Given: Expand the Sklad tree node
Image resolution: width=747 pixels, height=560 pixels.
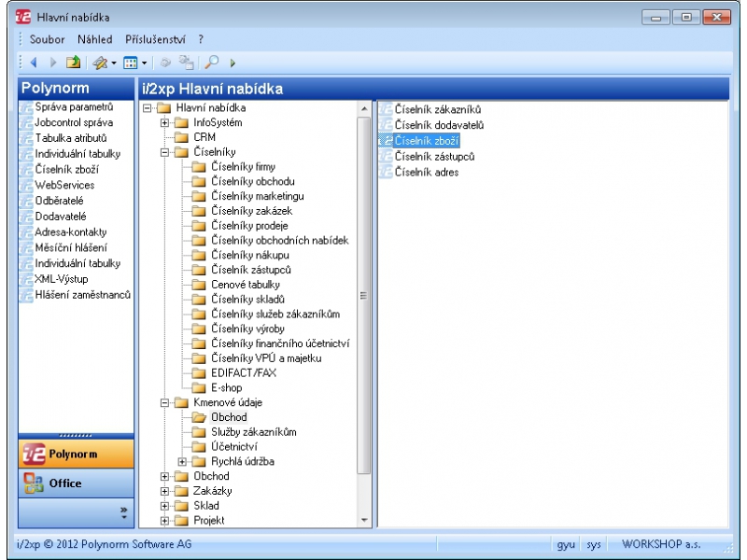Looking at the screenshot, I should pos(164,506).
